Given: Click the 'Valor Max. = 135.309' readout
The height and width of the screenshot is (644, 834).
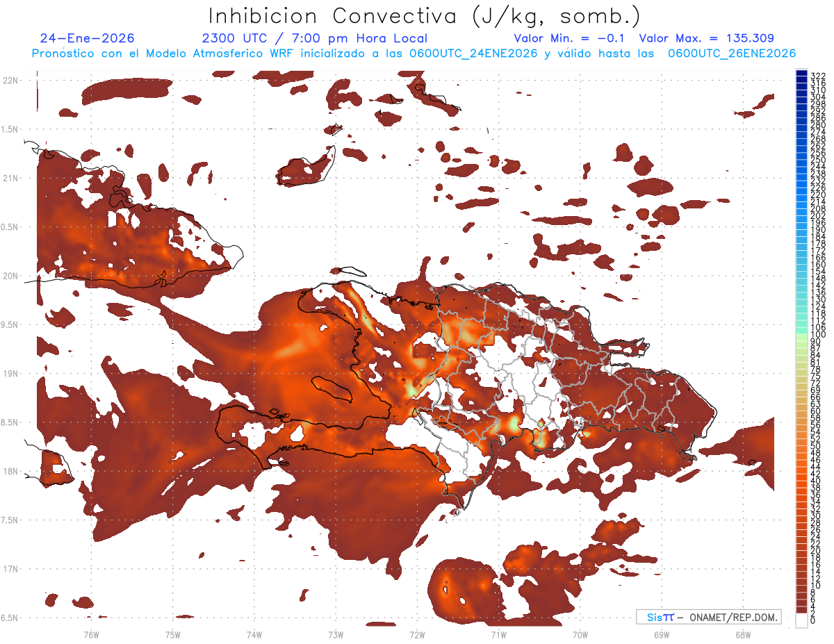Looking at the screenshot, I should point(706,38).
